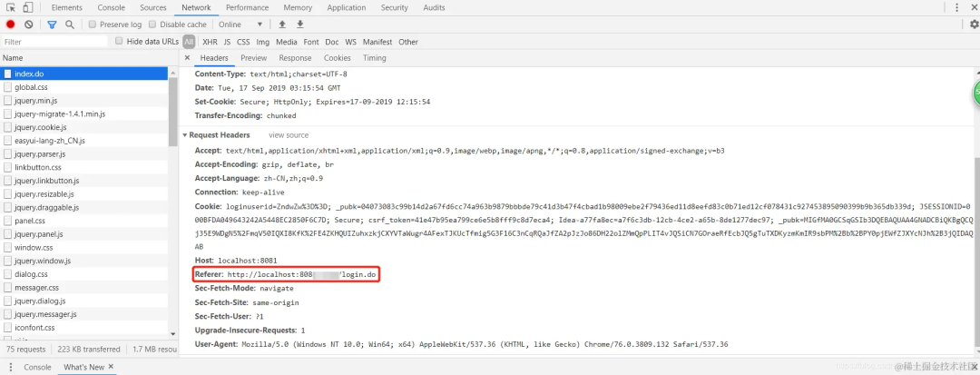
Task: Filter requests by WS
Action: click(350, 42)
